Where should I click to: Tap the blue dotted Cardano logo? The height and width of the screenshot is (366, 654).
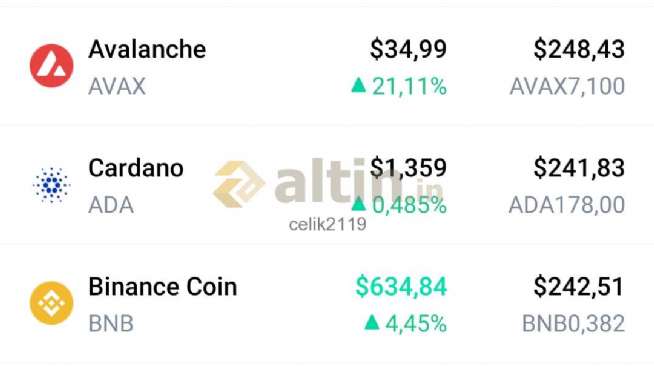(52, 185)
